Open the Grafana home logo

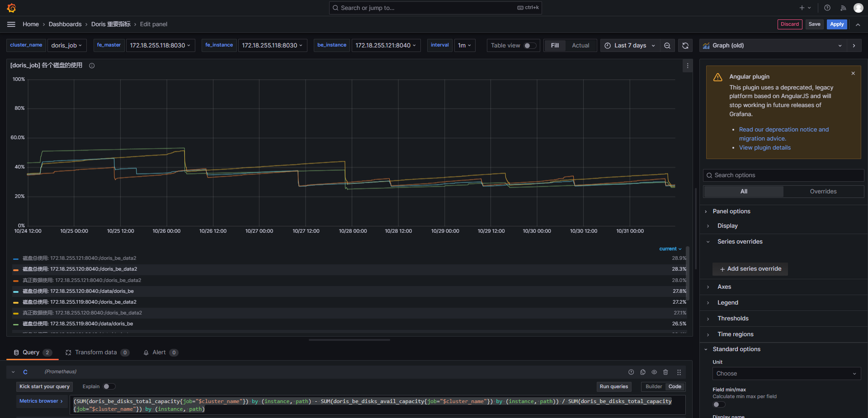point(12,8)
